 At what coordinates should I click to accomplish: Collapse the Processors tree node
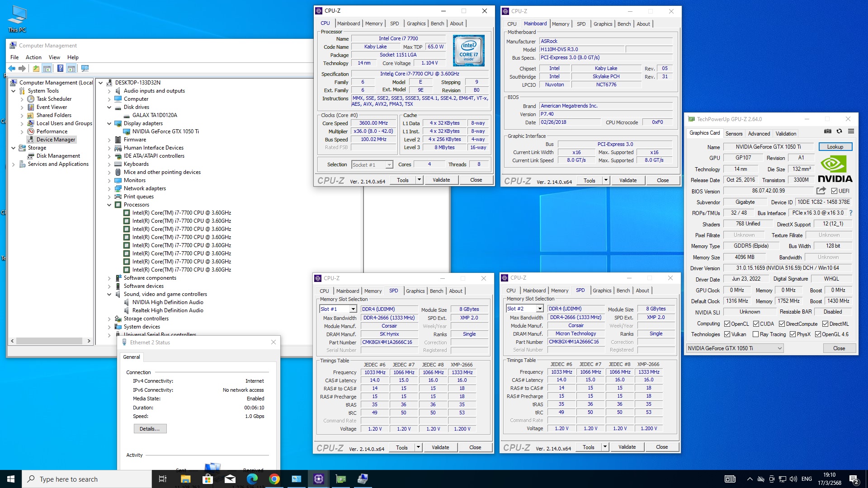(109, 205)
